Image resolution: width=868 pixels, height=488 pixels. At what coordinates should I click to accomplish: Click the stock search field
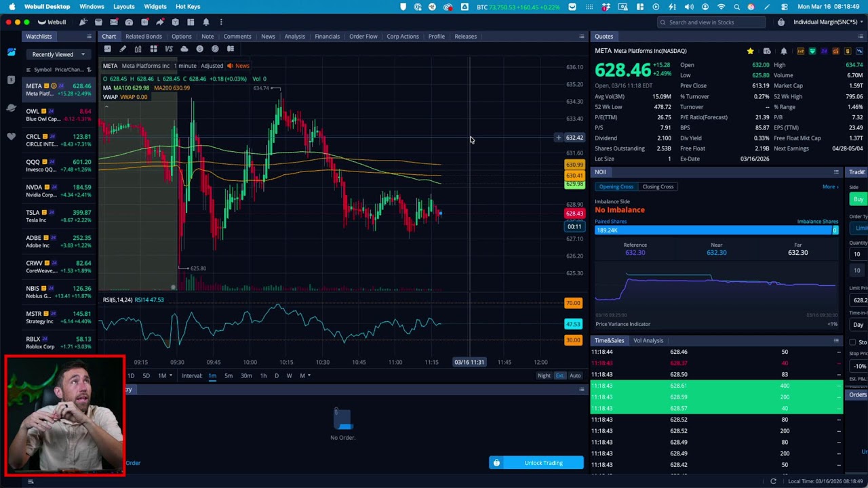tap(711, 22)
